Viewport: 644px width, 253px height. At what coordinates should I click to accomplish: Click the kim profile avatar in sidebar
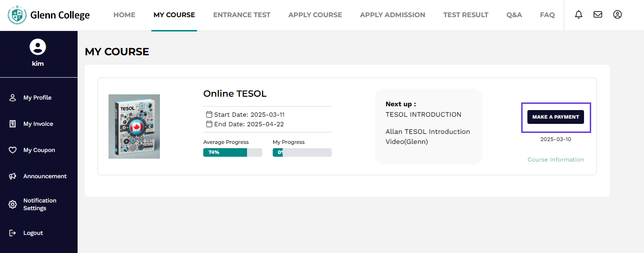(38, 47)
